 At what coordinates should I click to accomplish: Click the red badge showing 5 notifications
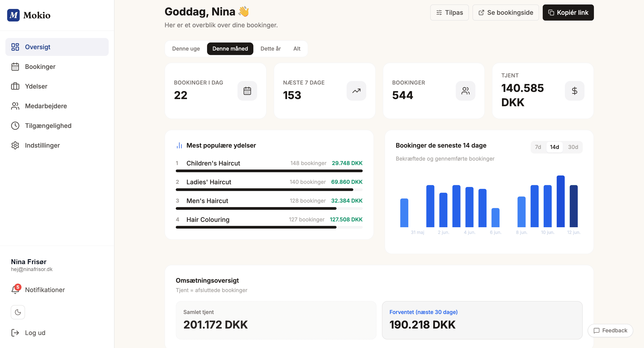[x=18, y=287]
